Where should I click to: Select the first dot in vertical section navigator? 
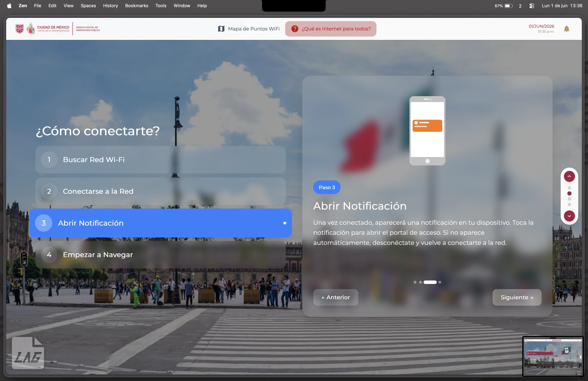[x=569, y=188]
